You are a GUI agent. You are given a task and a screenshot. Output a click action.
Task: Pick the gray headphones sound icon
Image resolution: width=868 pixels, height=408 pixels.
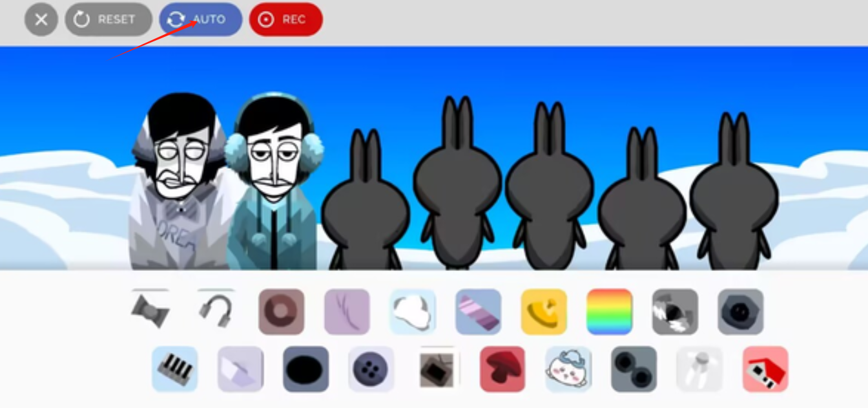[x=216, y=311]
